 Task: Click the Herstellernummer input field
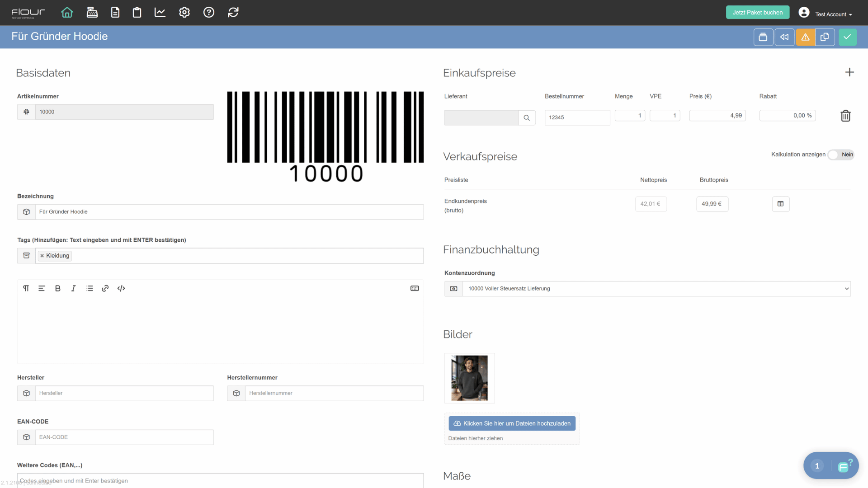[x=334, y=393]
